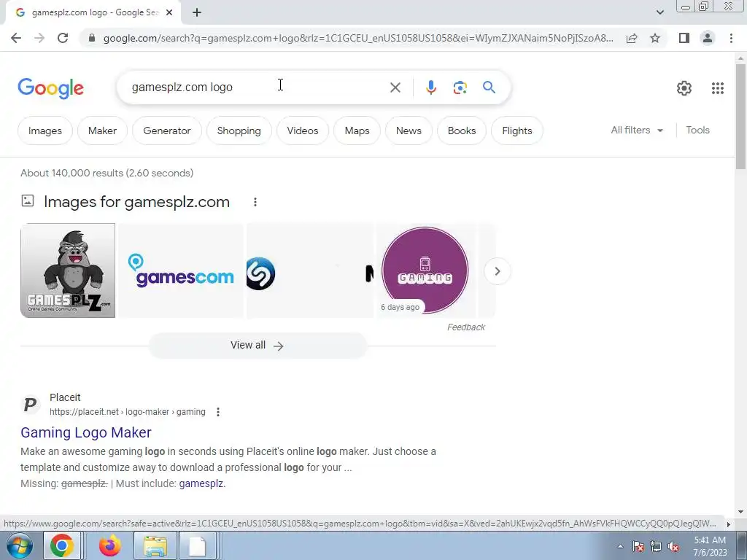
Task: Share this page using the share icon
Action: click(x=632, y=38)
